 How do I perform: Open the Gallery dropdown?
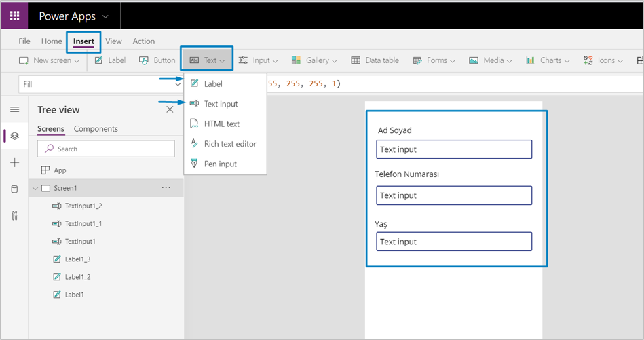(x=314, y=60)
